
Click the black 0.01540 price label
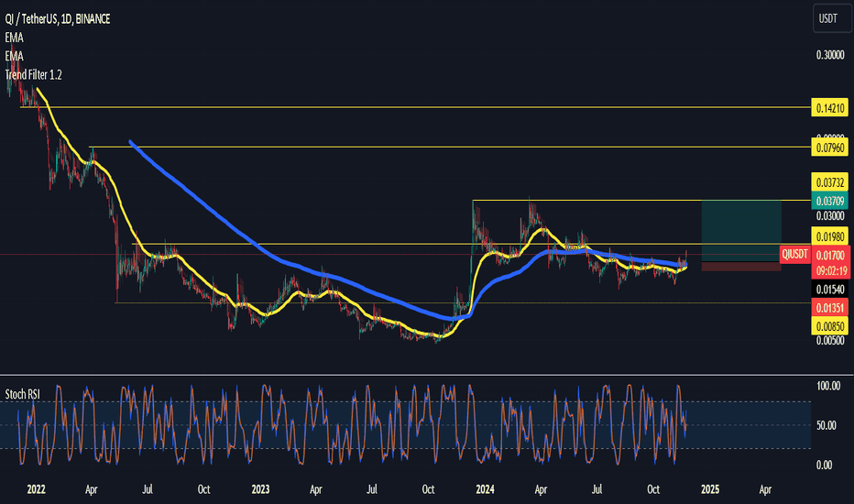830,290
